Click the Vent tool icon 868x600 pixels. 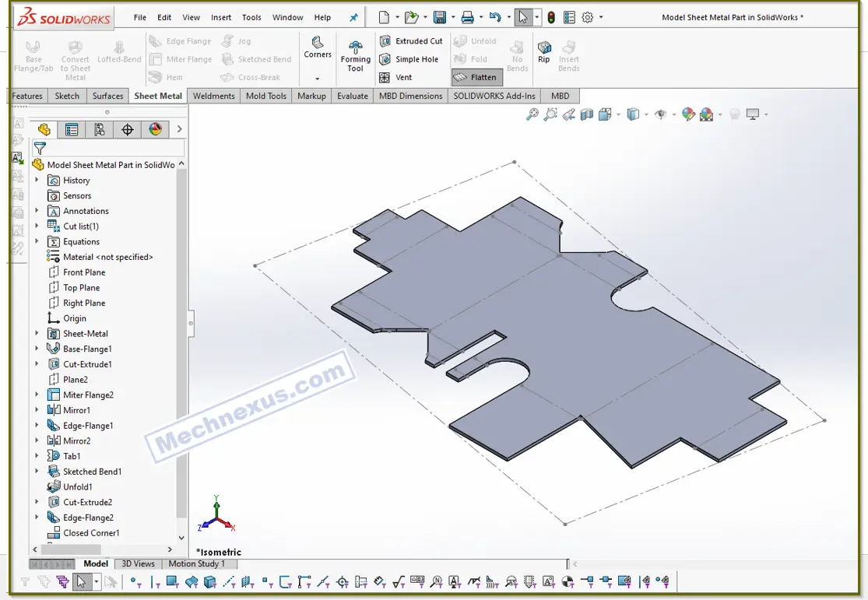tap(385, 78)
